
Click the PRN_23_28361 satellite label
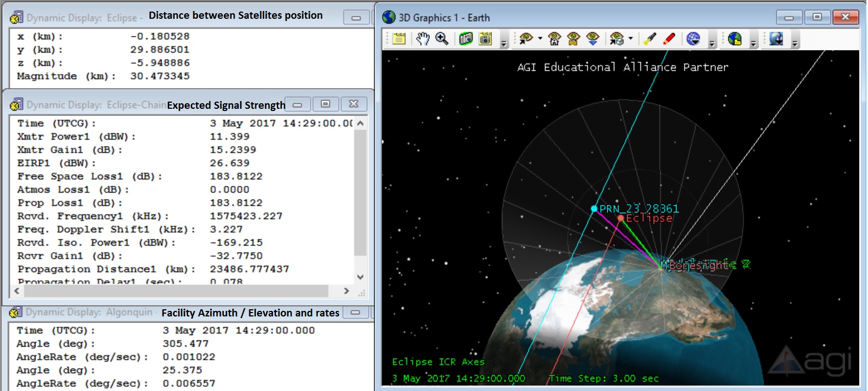click(x=639, y=209)
